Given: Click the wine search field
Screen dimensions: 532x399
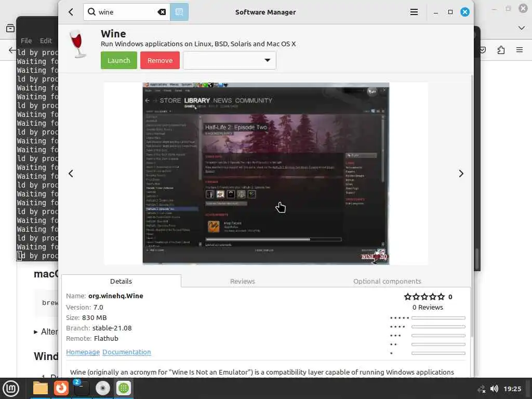Looking at the screenshot, I should 127,12.
